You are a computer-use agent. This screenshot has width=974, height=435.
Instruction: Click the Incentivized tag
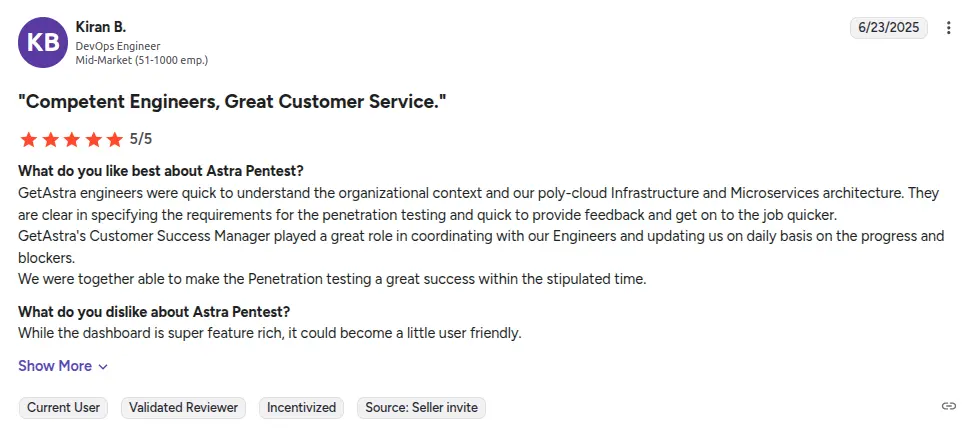tap(301, 407)
